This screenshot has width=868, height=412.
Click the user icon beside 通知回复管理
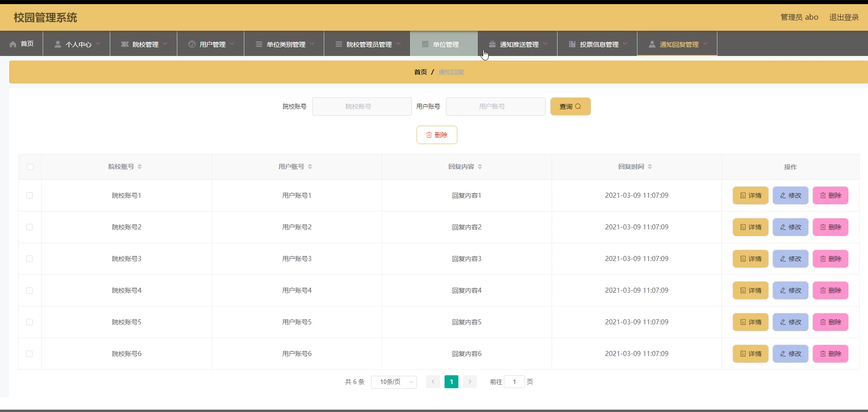coord(652,44)
